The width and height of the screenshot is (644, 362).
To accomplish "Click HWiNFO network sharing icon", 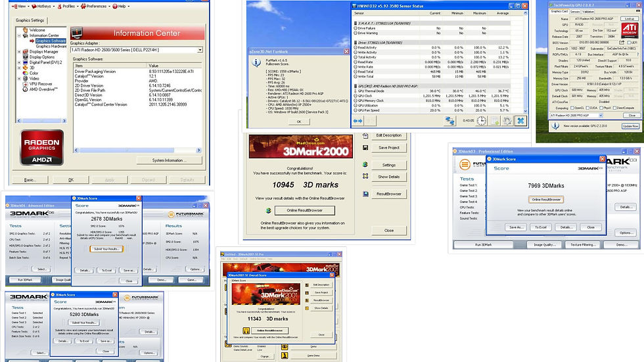I will (449, 121).
